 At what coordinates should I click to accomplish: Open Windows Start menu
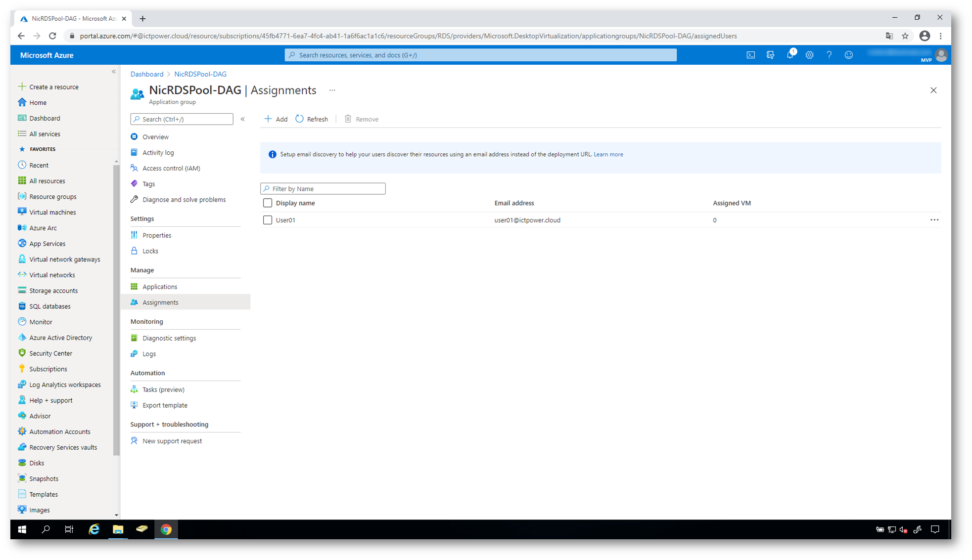(22, 529)
